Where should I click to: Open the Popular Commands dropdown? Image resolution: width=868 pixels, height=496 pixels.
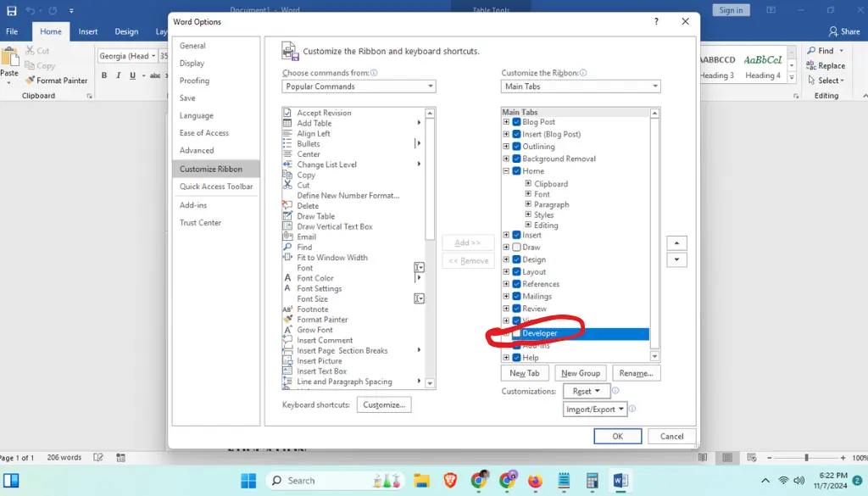point(359,86)
